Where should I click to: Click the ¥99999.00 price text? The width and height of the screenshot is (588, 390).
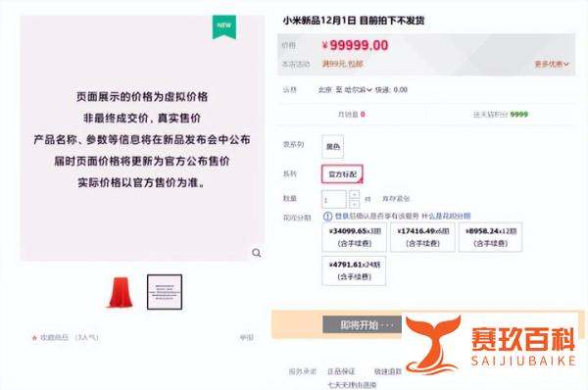(355, 45)
